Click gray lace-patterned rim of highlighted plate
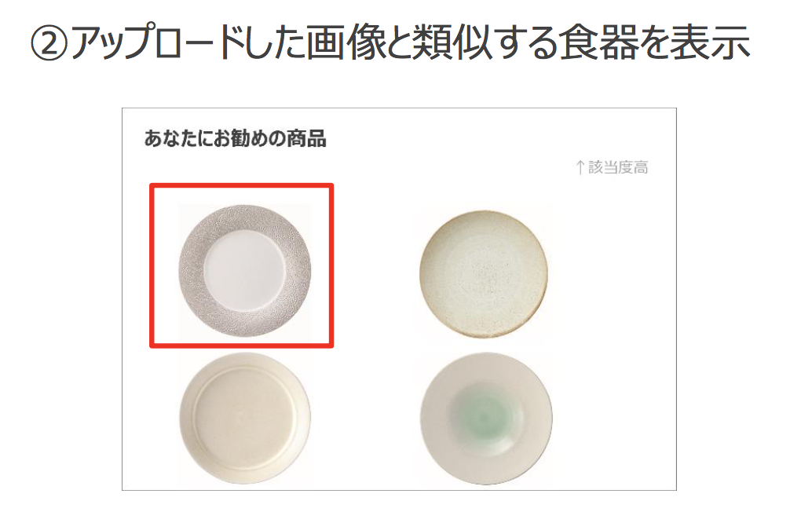The height and width of the screenshot is (512, 812). 191,271
